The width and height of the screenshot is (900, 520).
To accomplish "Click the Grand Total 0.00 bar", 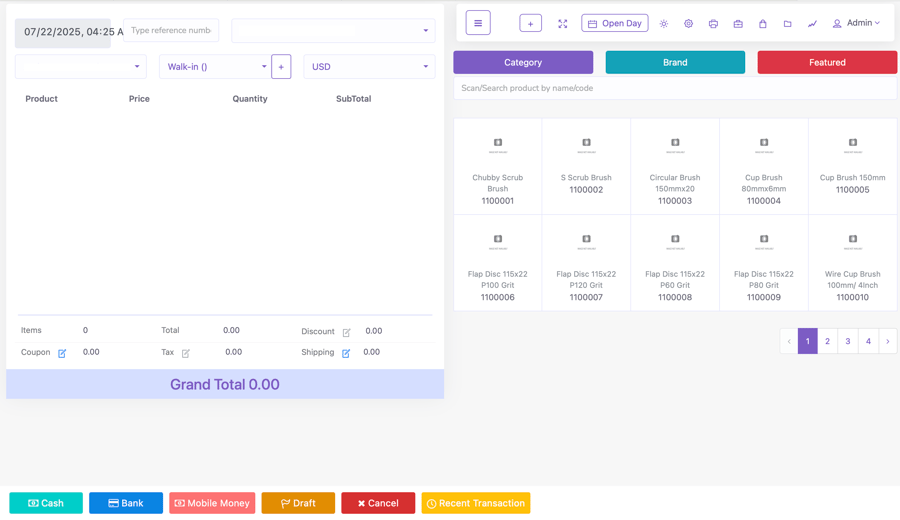I will tap(225, 384).
